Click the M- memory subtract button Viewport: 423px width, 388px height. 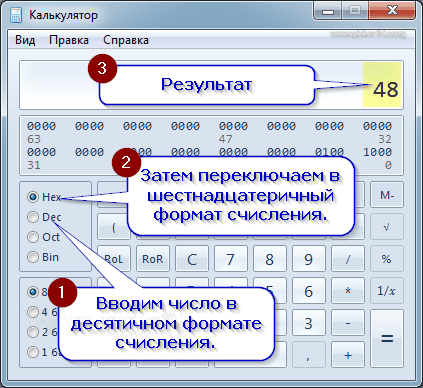pyautogui.click(x=387, y=195)
